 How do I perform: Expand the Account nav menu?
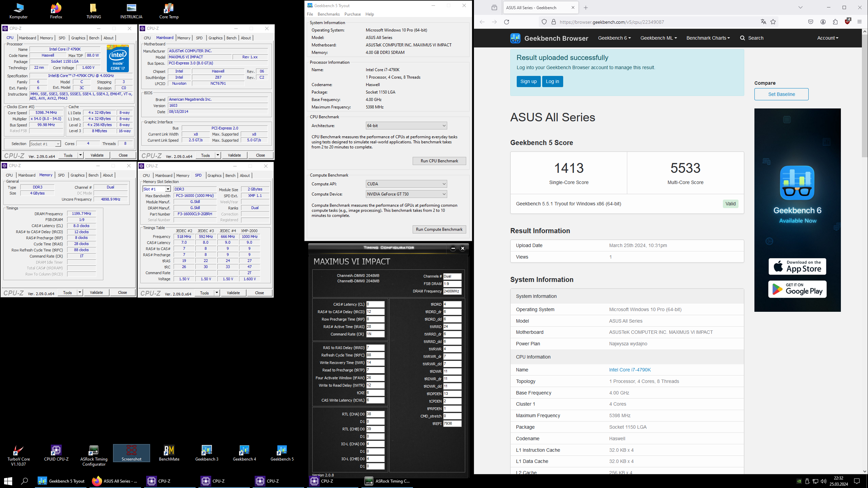tap(828, 38)
